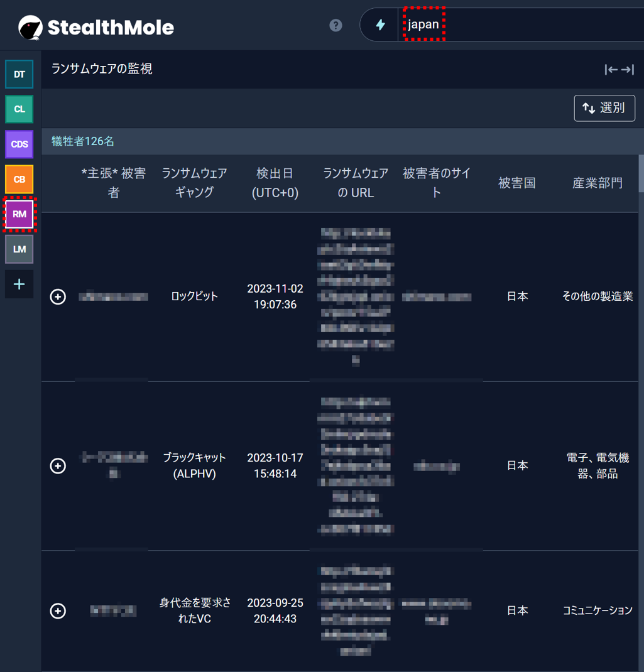The height and width of the screenshot is (672, 644).
Task: Click the StealthMole logo
Action: [96, 27]
